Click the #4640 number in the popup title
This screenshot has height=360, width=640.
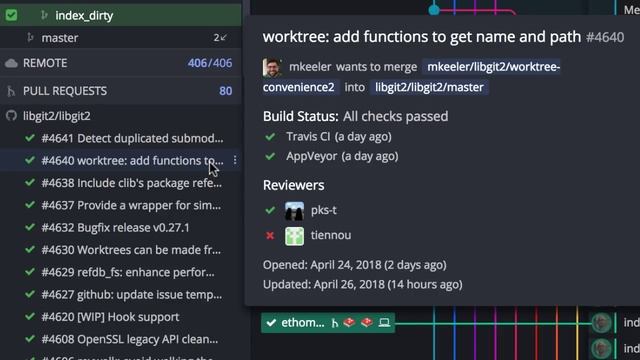605,38
